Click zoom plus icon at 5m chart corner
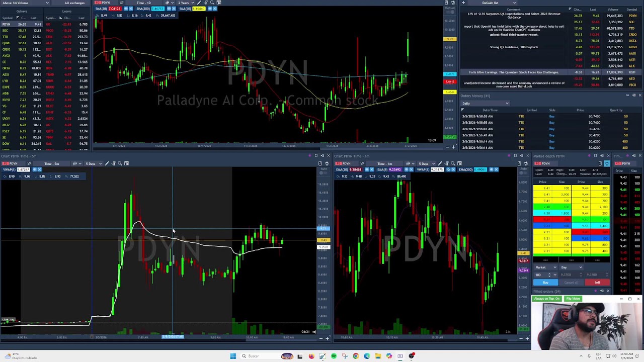The width and height of the screenshot is (644, 362). [327, 338]
